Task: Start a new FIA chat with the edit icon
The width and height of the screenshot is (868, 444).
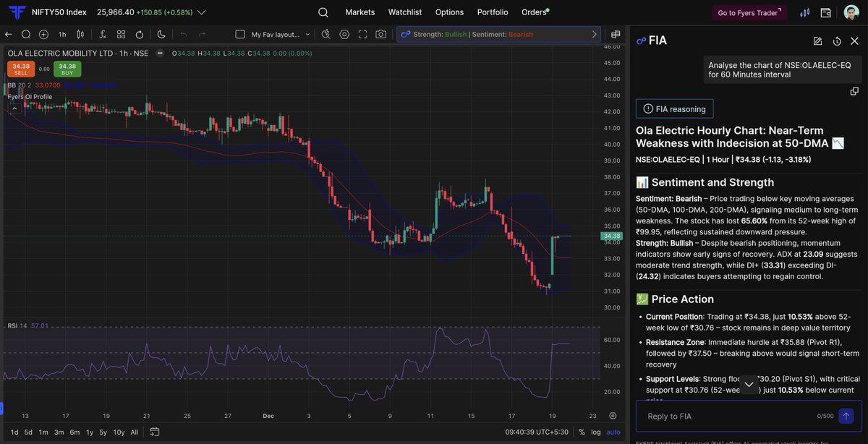Action: [817, 41]
